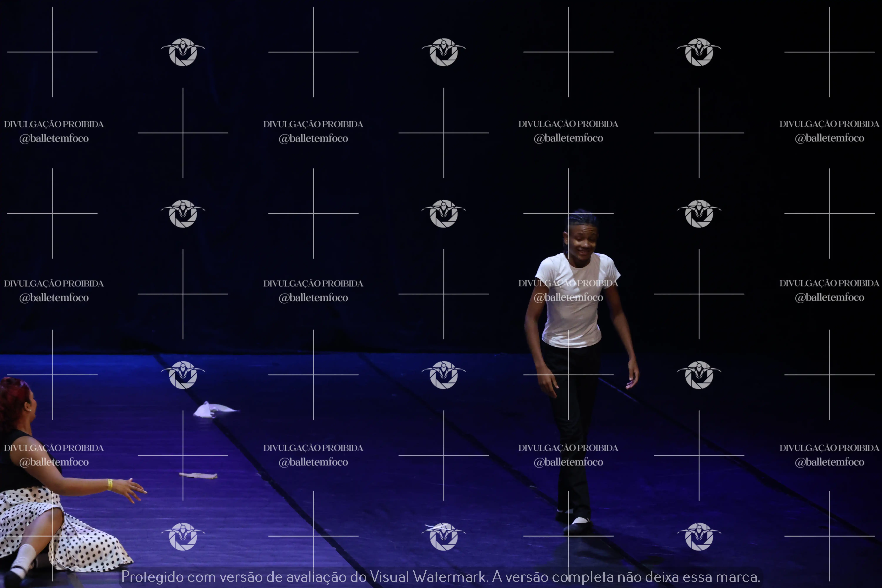Viewport: 882px width, 588px height.
Task: Click the @balletemfoco text over the seated woman's arm
Action: coord(54,462)
